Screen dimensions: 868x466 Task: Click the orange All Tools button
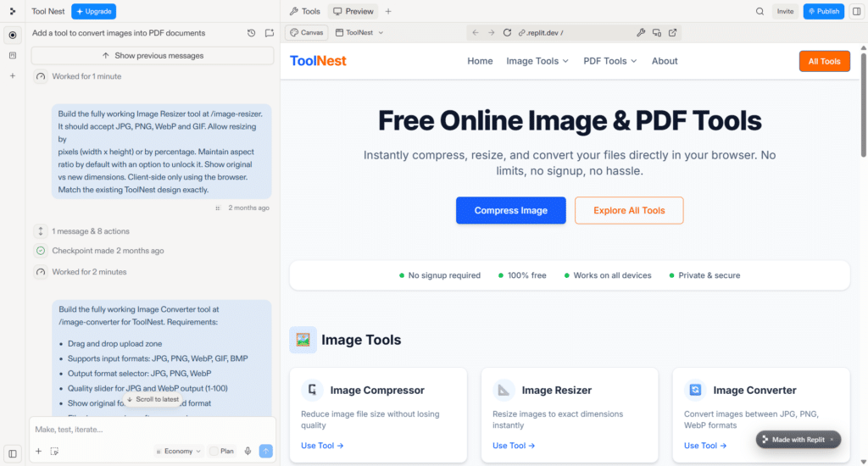pyautogui.click(x=824, y=62)
